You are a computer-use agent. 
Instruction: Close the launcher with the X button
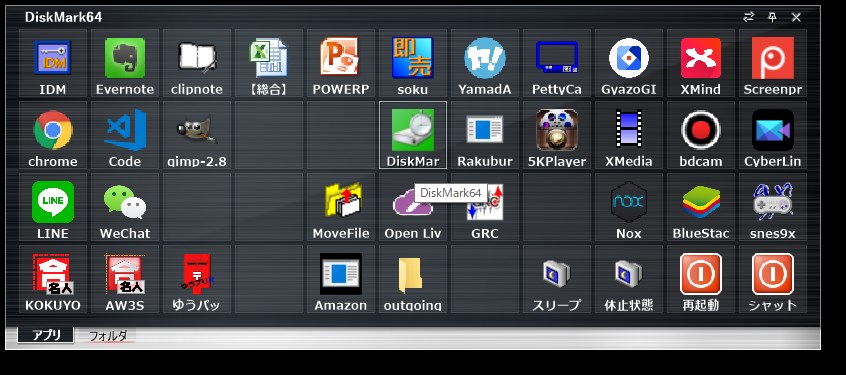[796, 17]
